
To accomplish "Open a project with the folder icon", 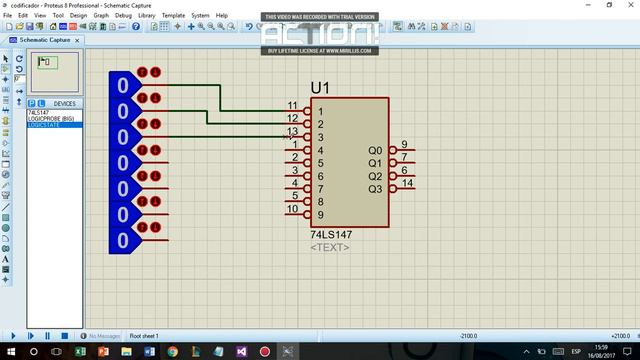I will [x=19, y=27].
